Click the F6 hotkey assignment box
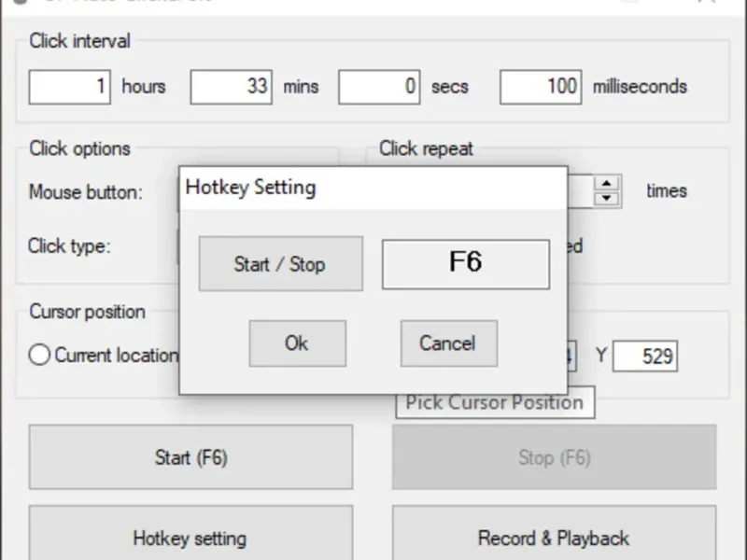This screenshot has width=747, height=560. coord(465,264)
